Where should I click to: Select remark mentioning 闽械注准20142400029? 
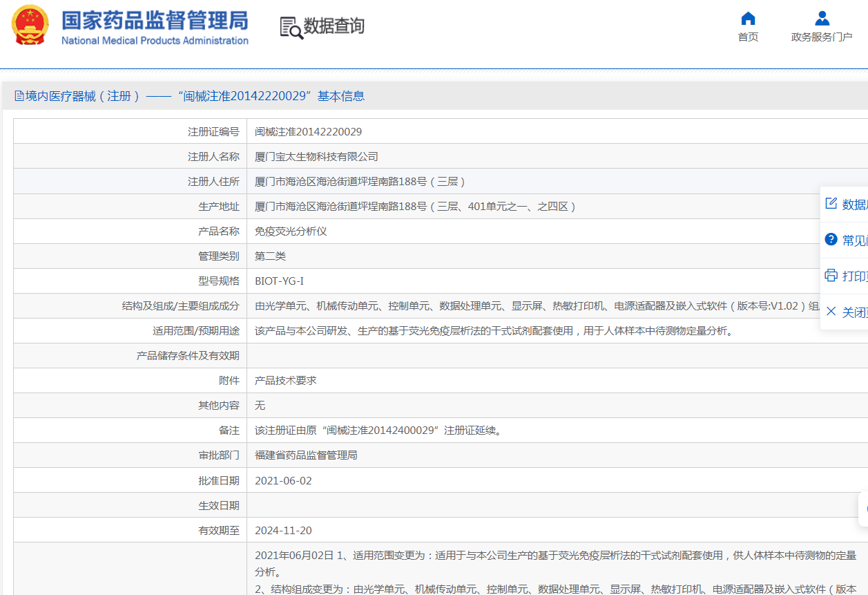tap(378, 431)
